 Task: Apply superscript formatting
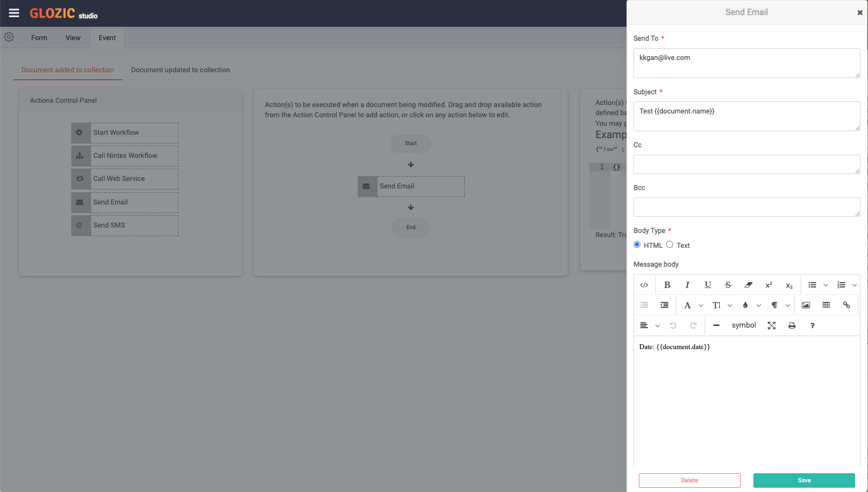point(769,285)
